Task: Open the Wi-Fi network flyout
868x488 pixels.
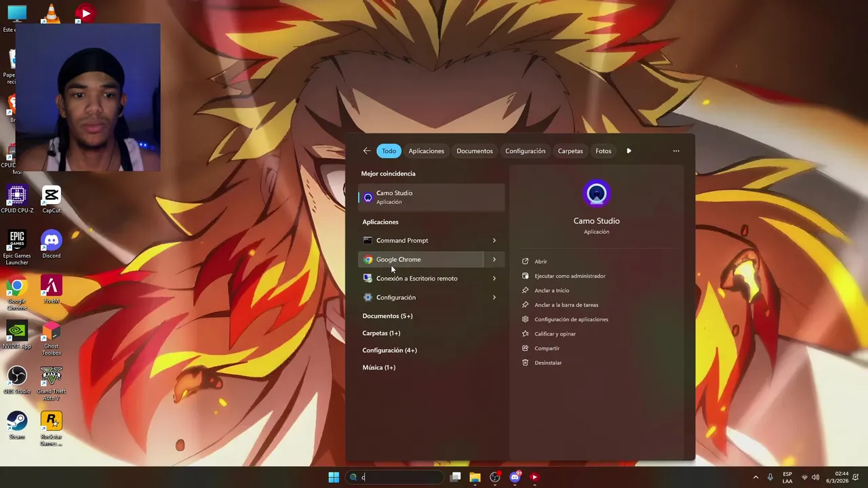Action: click(804, 477)
